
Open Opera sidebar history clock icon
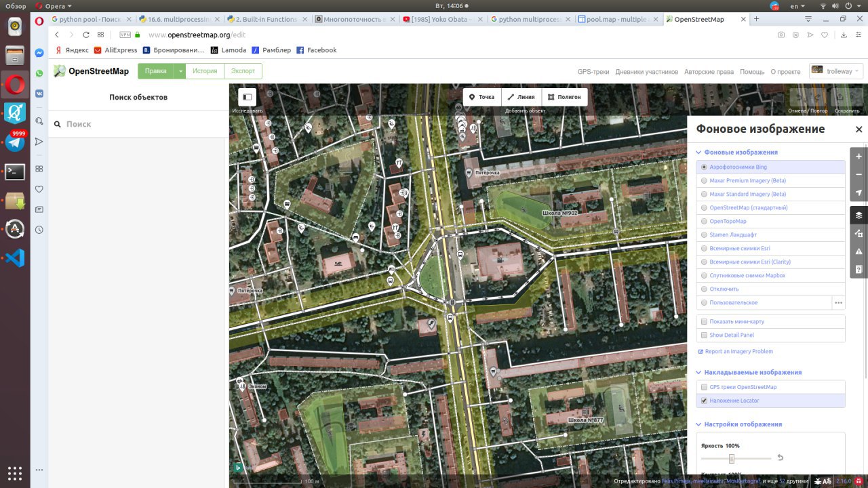(39, 230)
